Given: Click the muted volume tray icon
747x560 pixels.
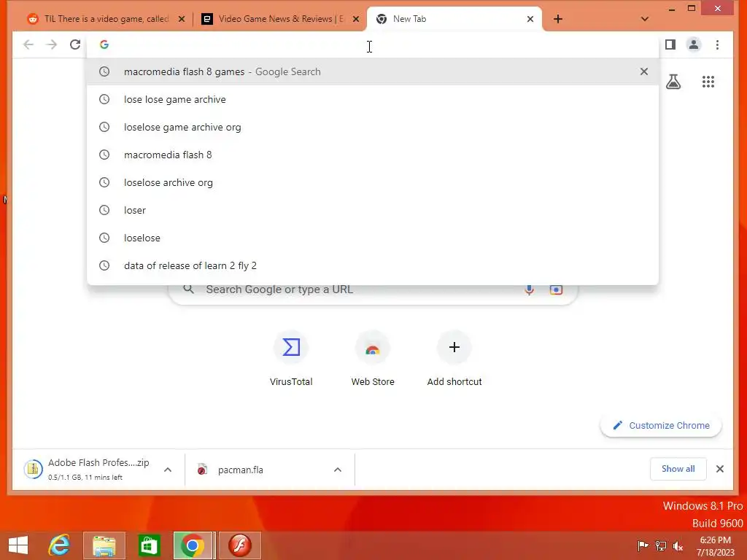Looking at the screenshot, I should pos(678,545).
